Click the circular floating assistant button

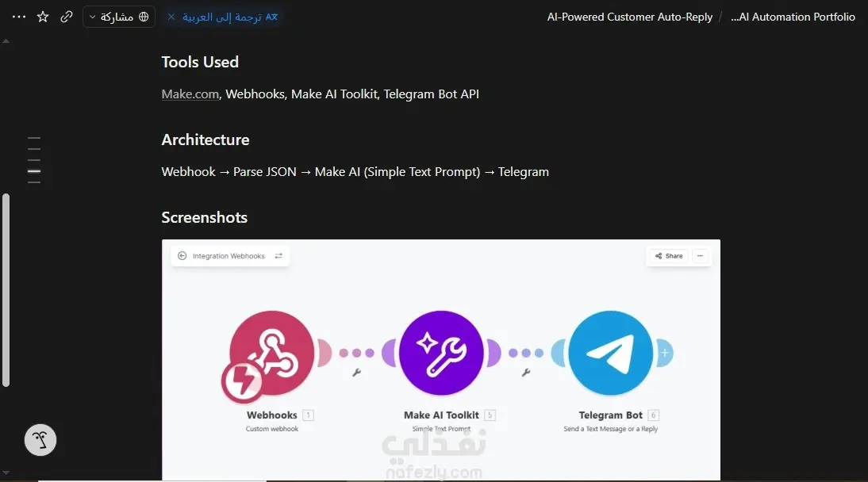pyautogui.click(x=40, y=440)
